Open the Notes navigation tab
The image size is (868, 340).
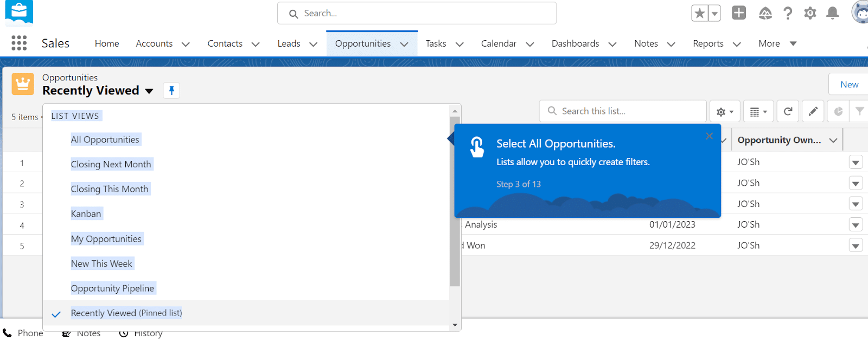click(x=646, y=43)
